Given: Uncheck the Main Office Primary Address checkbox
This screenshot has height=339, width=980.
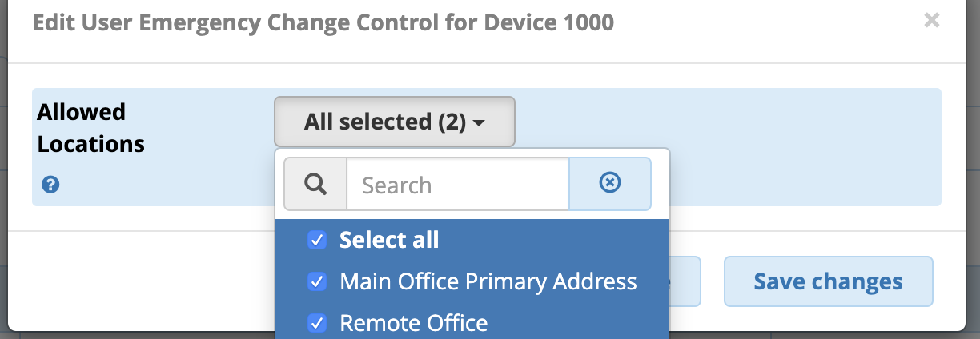Looking at the screenshot, I should click(x=317, y=281).
